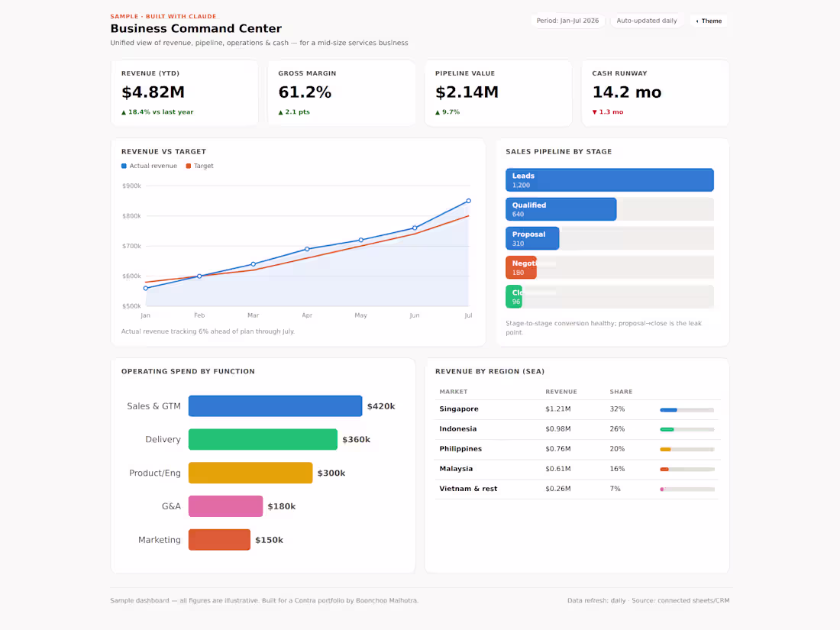Click the Revenue (YTD) $4.82M card

tap(185, 92)
